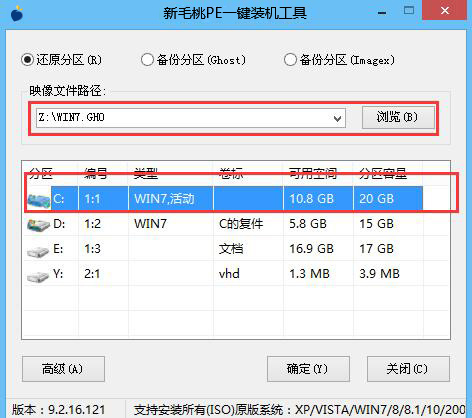Close the window with the red X
This screenshot has height=418, width=472.
click(444, 11)
